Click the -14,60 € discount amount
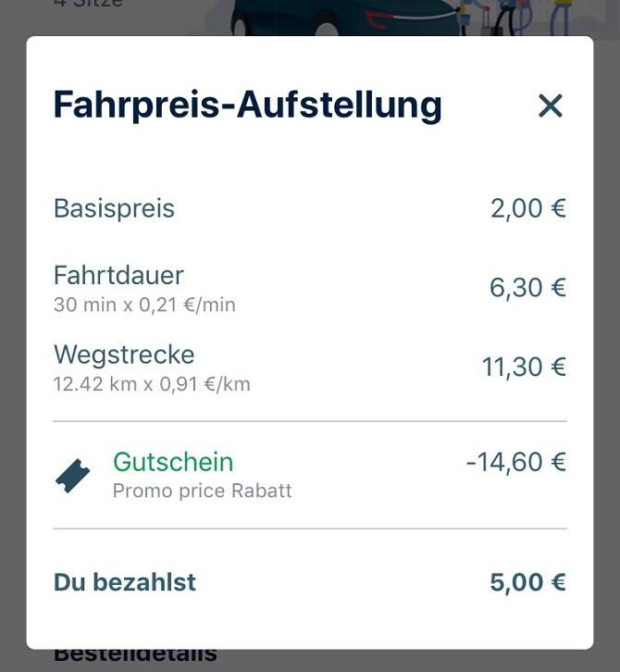Image resolution: width=620 pixels, height=672 pixels. [515, 462]
